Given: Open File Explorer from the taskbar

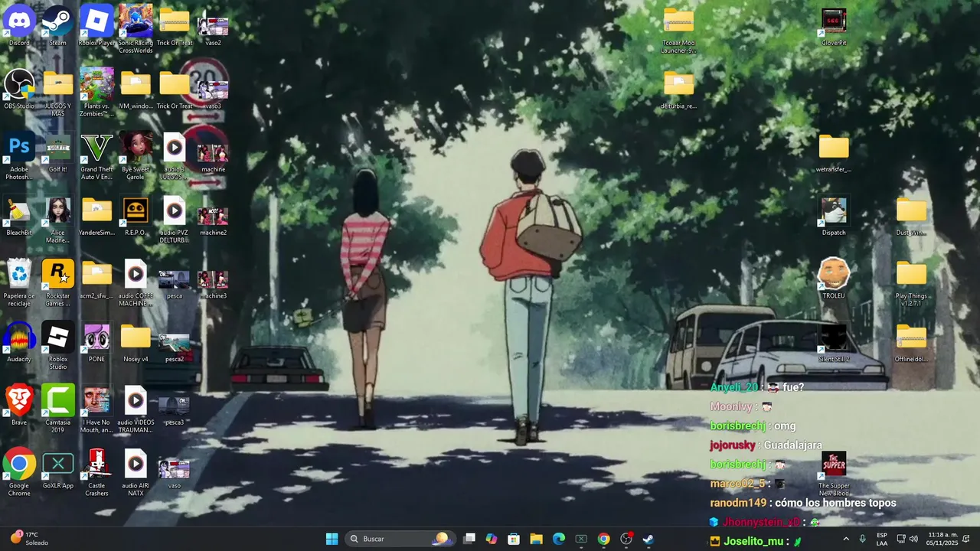Looking at the screenshot, I should pos(536,539).
